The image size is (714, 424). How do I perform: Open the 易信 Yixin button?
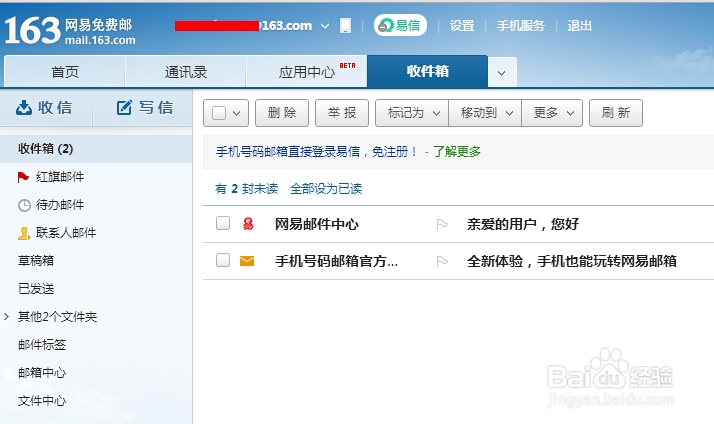[x=400, y=25]
